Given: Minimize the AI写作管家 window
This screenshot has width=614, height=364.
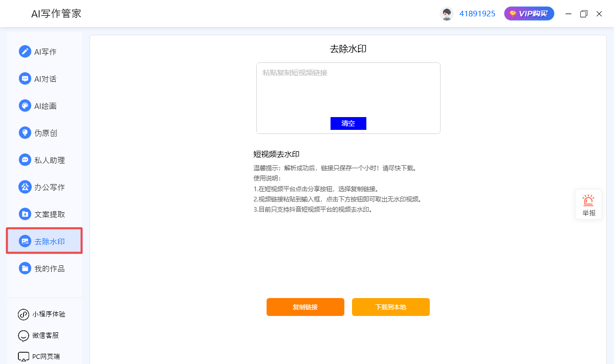Looking at the screenshot, I should click(x=568, y=14).
